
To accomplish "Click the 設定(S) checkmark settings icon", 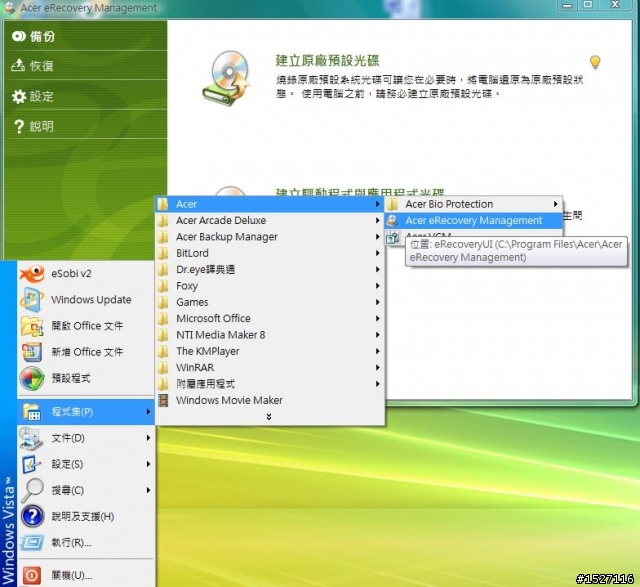I will click(x=32, y=464).
